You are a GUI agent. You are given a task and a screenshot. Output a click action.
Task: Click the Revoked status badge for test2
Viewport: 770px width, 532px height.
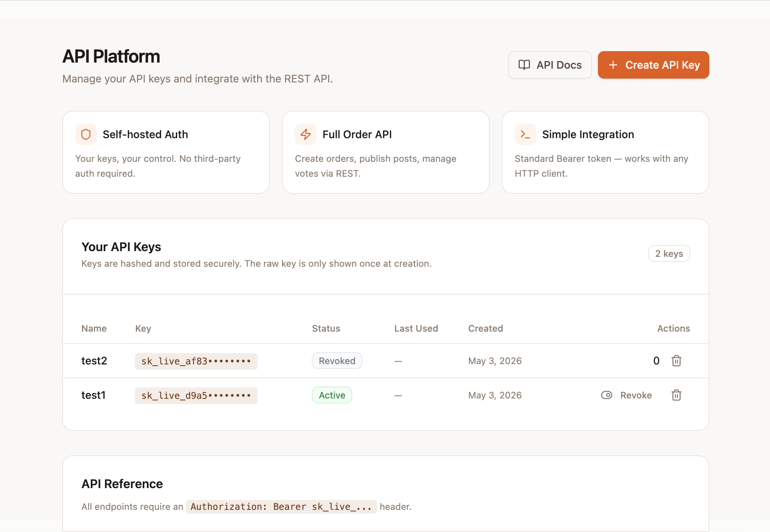point(337,361)
